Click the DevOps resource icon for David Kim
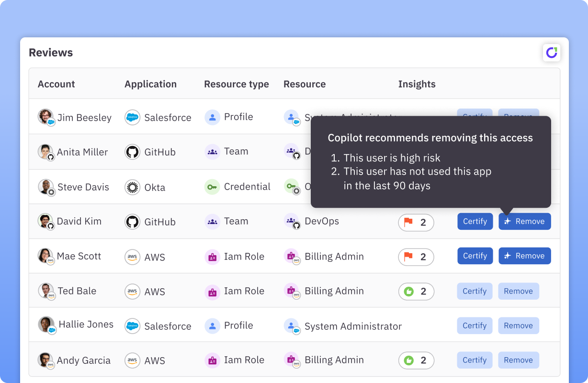Screen dimensions: 588x383 (x=292, y=221)
